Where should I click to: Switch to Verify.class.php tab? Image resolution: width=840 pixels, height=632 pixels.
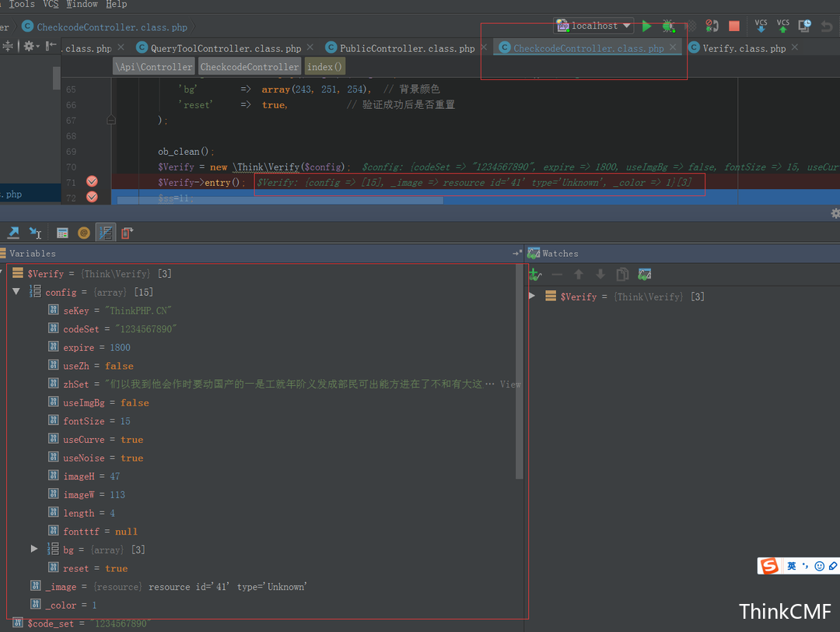pyautogui.click(x=744, y=48)
